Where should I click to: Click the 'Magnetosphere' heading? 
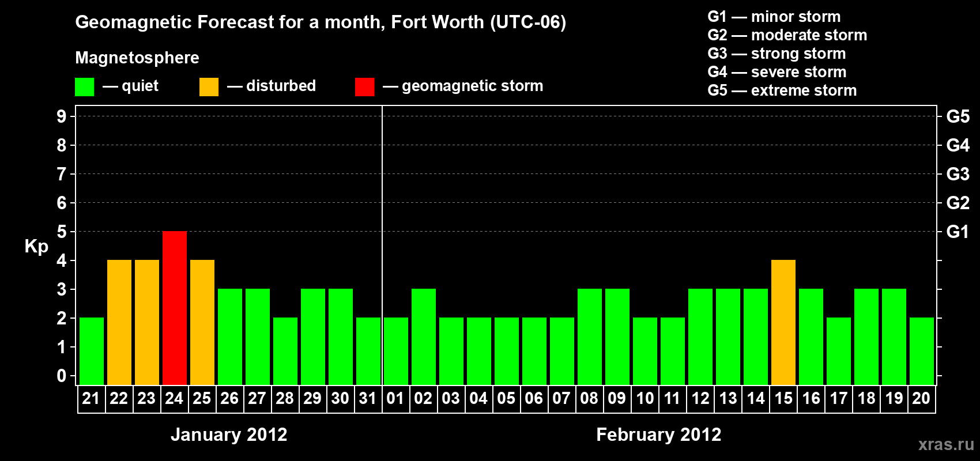137,58
